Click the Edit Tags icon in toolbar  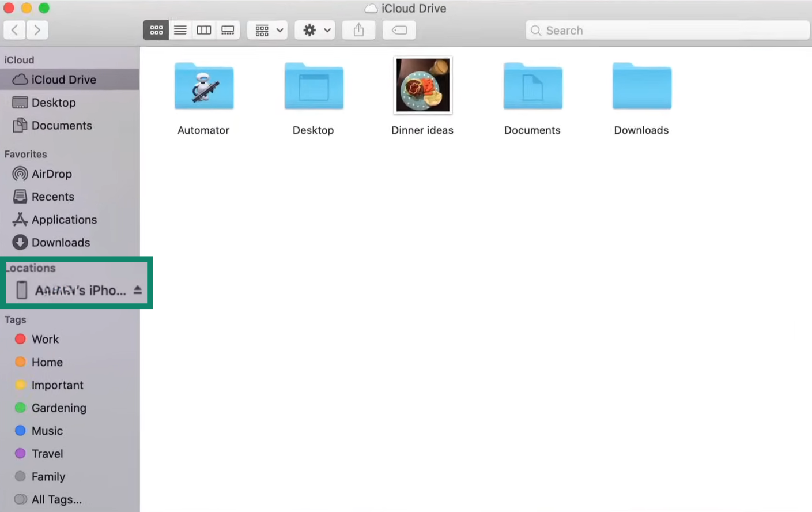(399, 30)
